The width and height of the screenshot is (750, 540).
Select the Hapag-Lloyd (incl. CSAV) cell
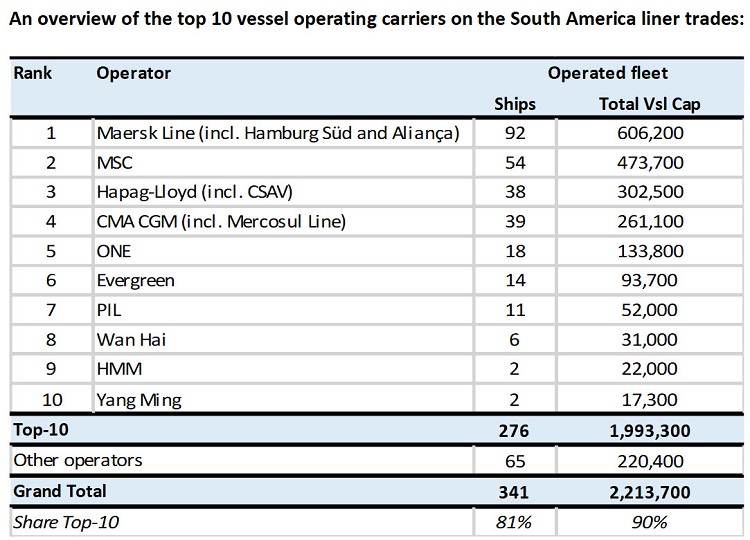point(283,192)
